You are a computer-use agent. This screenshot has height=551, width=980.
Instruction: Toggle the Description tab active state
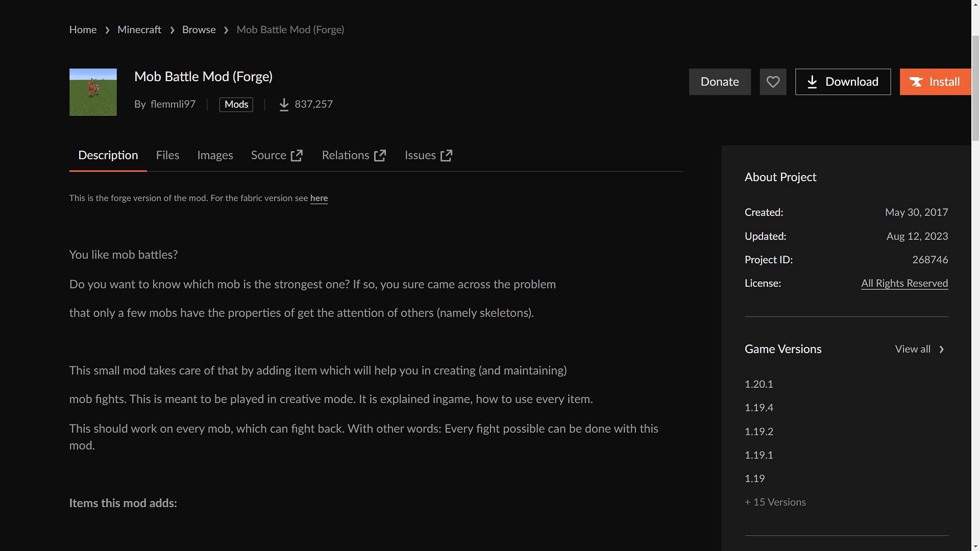pos(108,155)
